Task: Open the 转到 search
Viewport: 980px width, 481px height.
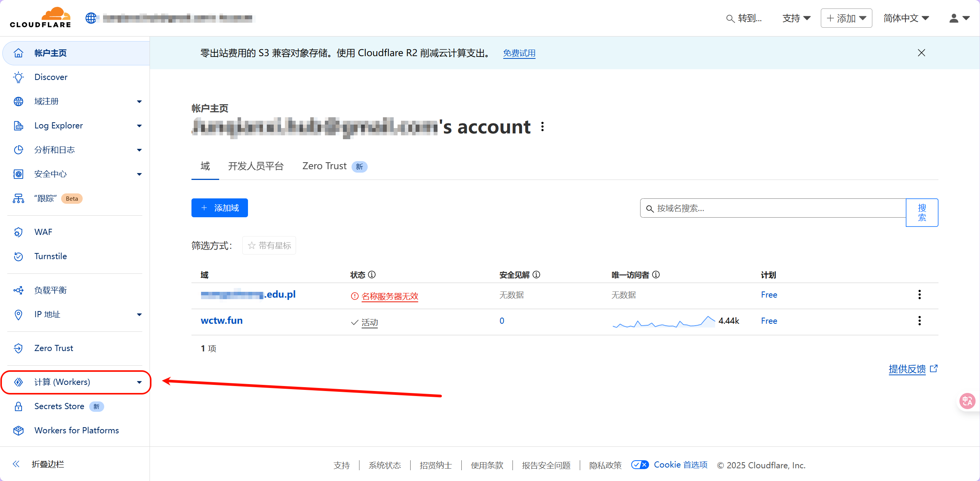Action: coord(744,18)
